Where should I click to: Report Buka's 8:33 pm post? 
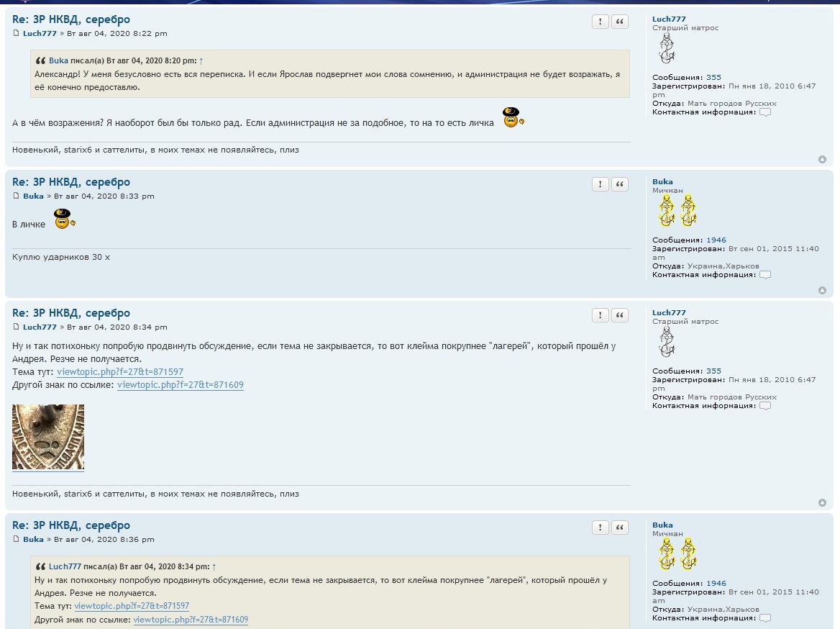point(600,184)
